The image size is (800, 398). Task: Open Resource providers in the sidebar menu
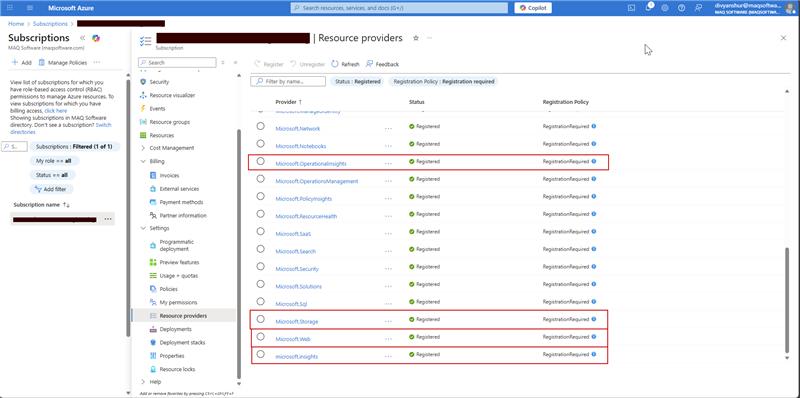pos(183,316)
